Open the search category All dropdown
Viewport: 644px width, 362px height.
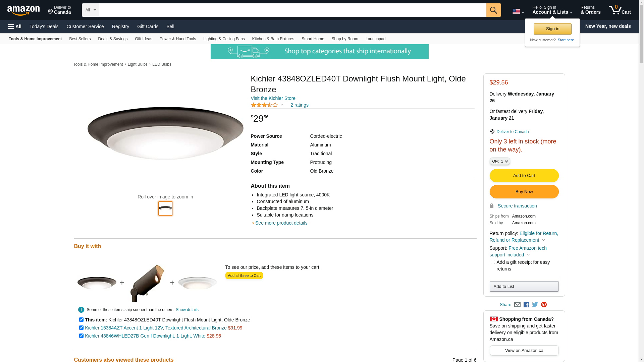[90, 10]
